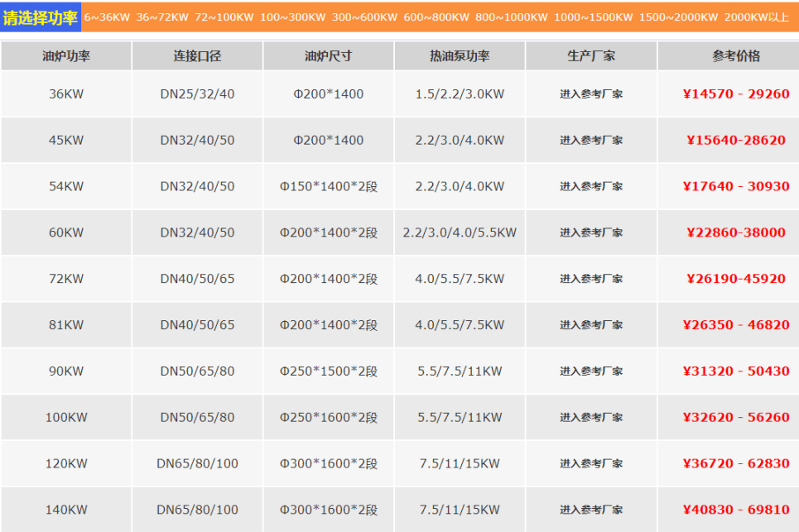Select the 6~36KW power range tab
This screenshot has height=532, width=799.
click(x=106, y=17)
